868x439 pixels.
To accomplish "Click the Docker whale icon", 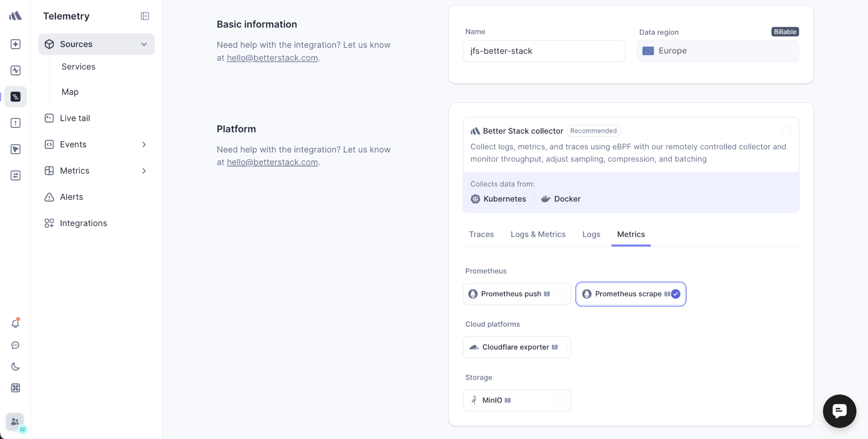I will [546, 199].
